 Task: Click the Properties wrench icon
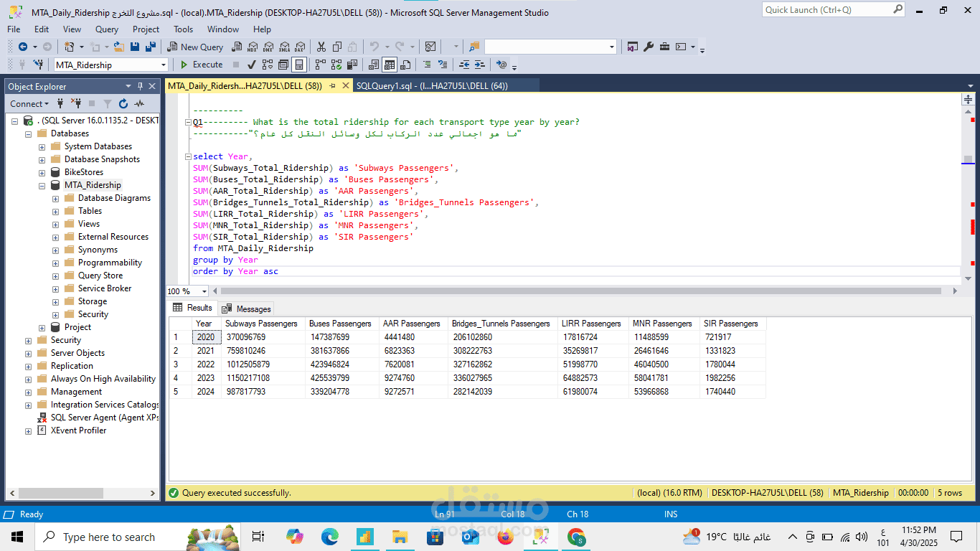[649, 47]
